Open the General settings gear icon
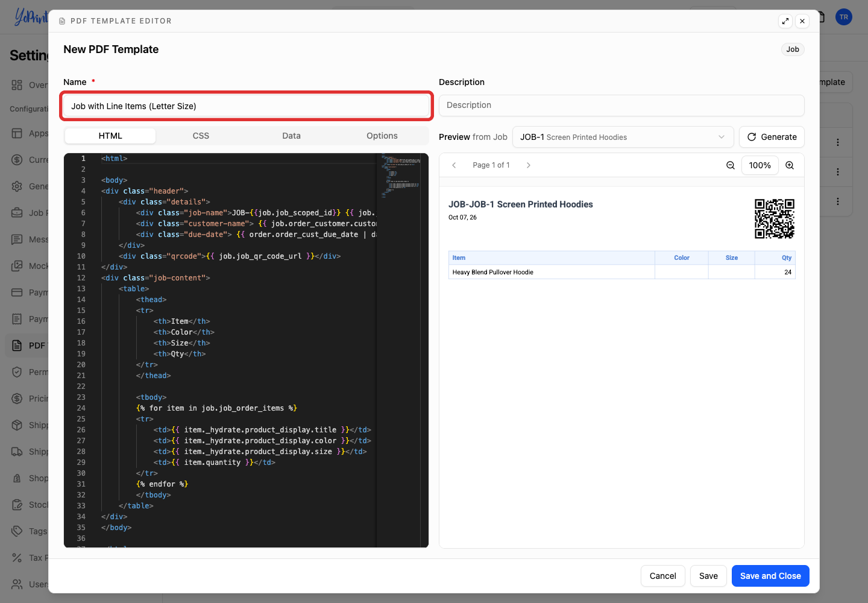 [x=17, y=186]
